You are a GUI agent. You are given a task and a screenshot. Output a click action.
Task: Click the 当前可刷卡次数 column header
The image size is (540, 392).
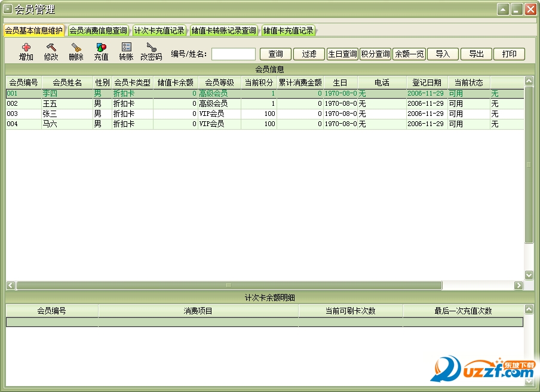pos(351,311)
